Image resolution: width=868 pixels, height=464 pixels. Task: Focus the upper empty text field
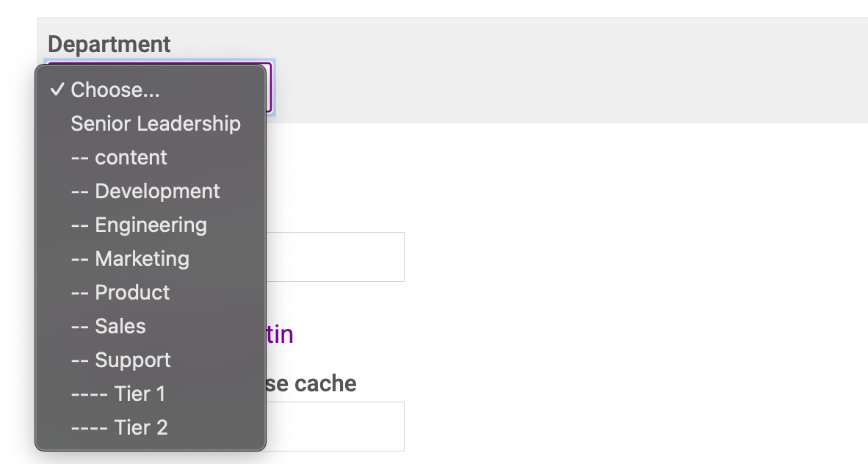pos(335,257)
